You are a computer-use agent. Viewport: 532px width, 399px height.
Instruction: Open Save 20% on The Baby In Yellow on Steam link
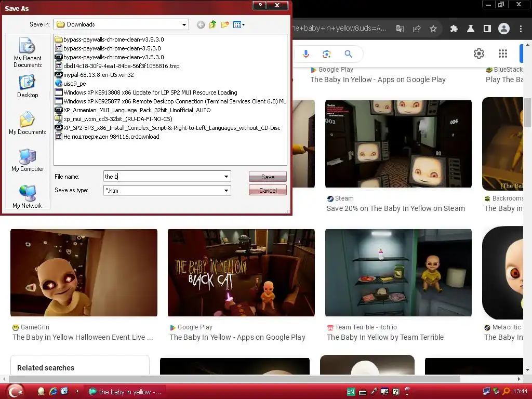[x=395, y=208]
